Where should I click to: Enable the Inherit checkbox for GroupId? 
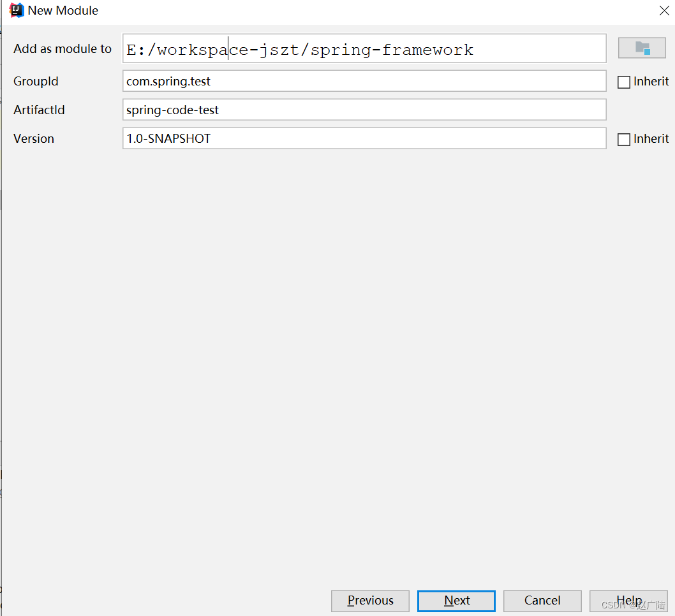623,82
